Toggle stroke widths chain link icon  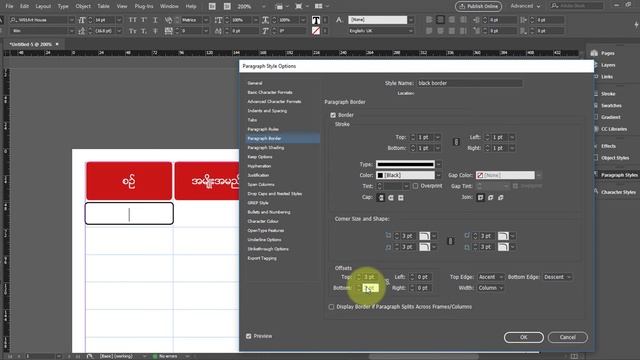point(456,142)
